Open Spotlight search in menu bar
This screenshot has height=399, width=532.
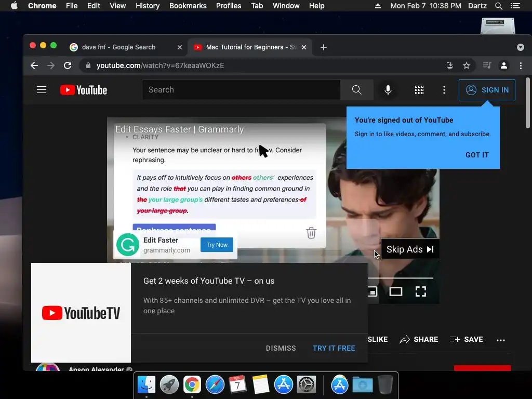click(x=499, y=6)
